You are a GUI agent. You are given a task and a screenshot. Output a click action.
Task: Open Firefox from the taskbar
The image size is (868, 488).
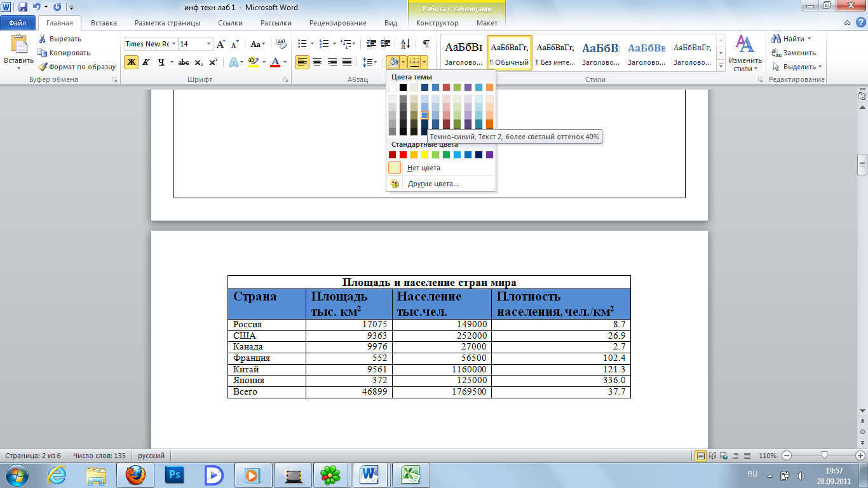click(135, 475)
